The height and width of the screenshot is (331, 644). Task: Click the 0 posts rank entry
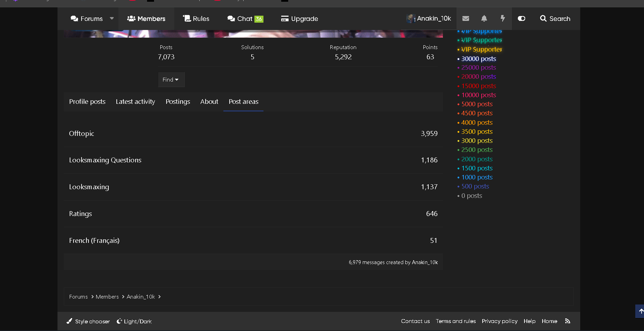point(472,196)
